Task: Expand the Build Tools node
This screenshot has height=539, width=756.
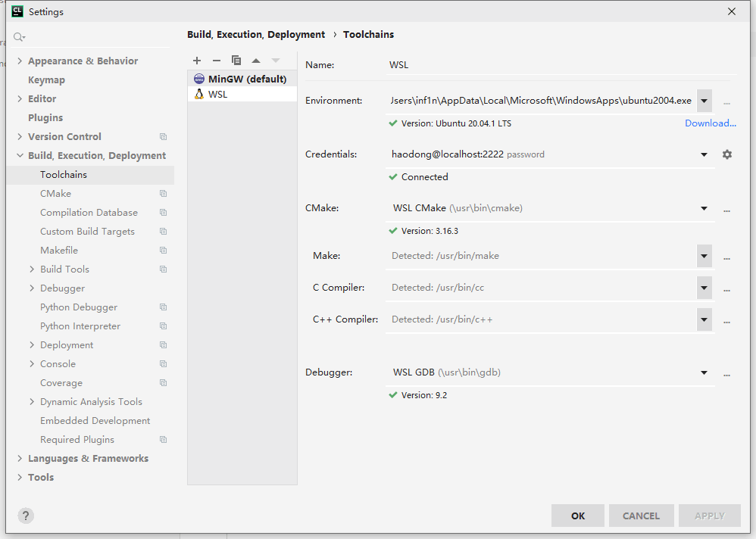Action: [32, 269]
